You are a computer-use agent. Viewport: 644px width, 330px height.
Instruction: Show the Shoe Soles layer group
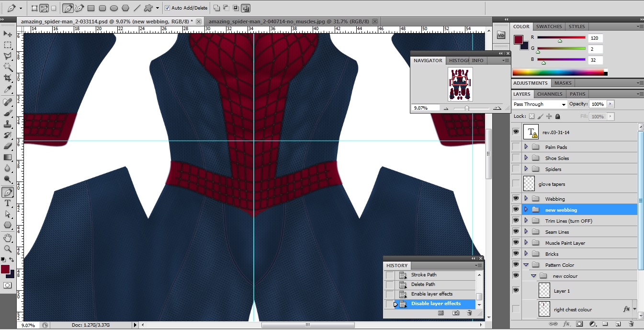tap(516, 158)
